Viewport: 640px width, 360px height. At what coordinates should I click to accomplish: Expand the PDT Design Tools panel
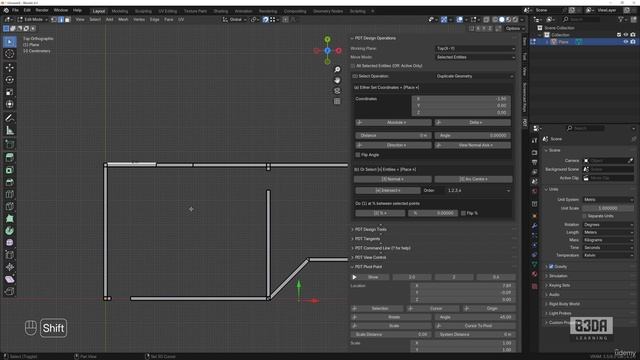tap(371, 229)
